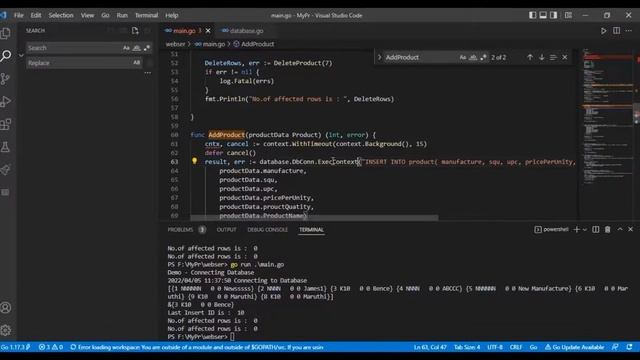Open the Terminal menu

pos(147,15)
